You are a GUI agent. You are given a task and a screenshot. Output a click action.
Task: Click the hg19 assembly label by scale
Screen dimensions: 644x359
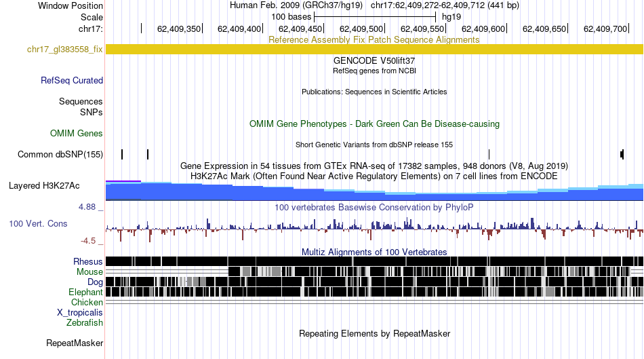point(451,17)
